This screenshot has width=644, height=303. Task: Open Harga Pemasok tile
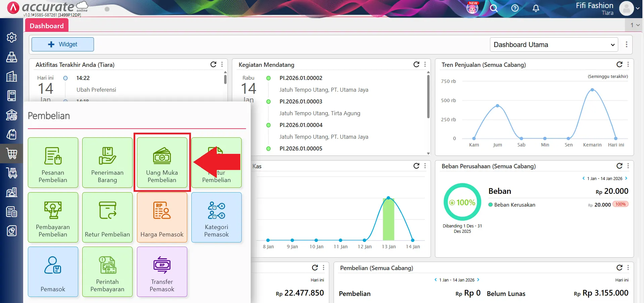(x=162, y=217)
